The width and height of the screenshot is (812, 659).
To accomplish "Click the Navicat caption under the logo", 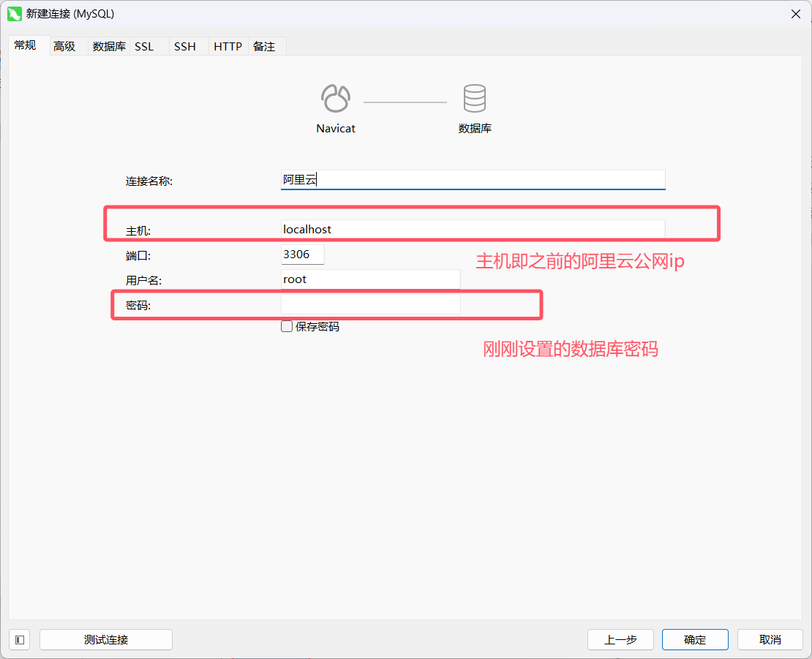I will click(x=336, y=129).
